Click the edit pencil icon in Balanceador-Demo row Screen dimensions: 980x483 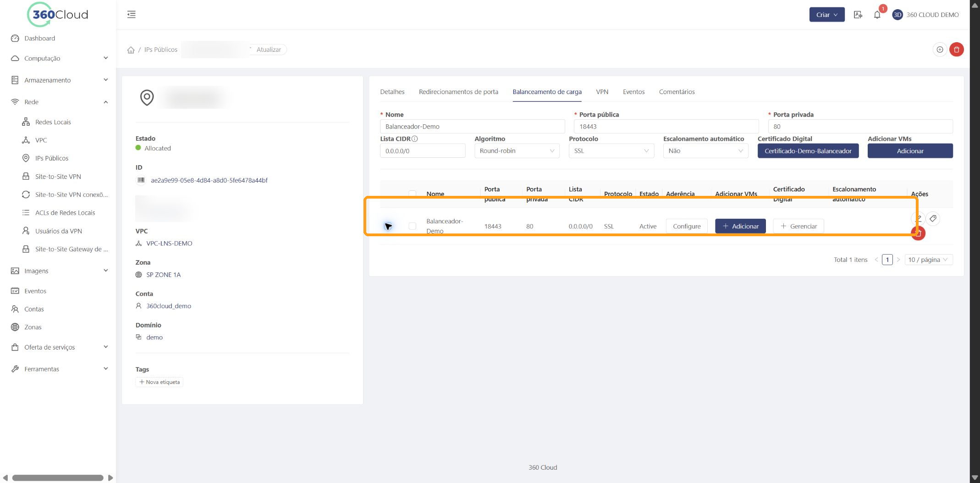[x=918, y=218]
